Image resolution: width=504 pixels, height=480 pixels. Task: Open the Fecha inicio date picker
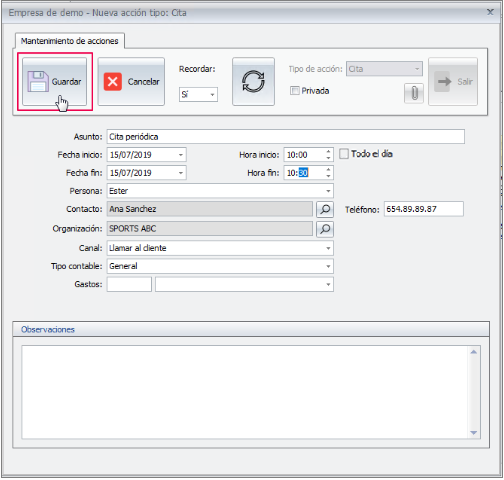[x=181, y=155]
